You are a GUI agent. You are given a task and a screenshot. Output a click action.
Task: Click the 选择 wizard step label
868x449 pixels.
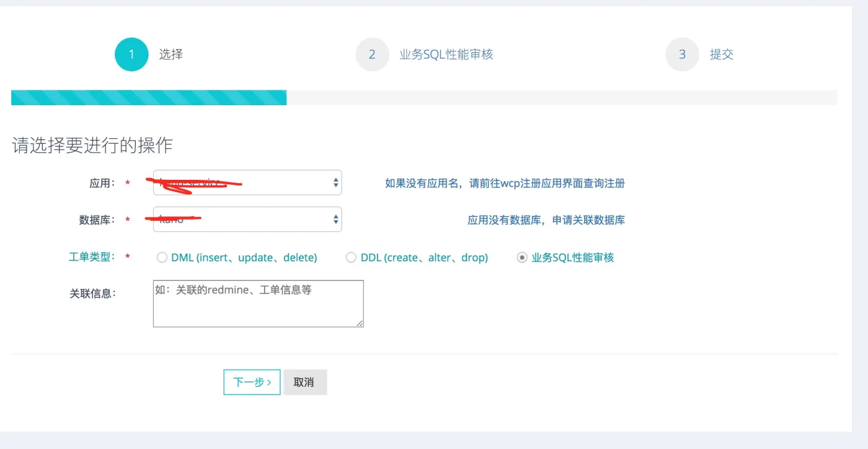tap(170, 55)
